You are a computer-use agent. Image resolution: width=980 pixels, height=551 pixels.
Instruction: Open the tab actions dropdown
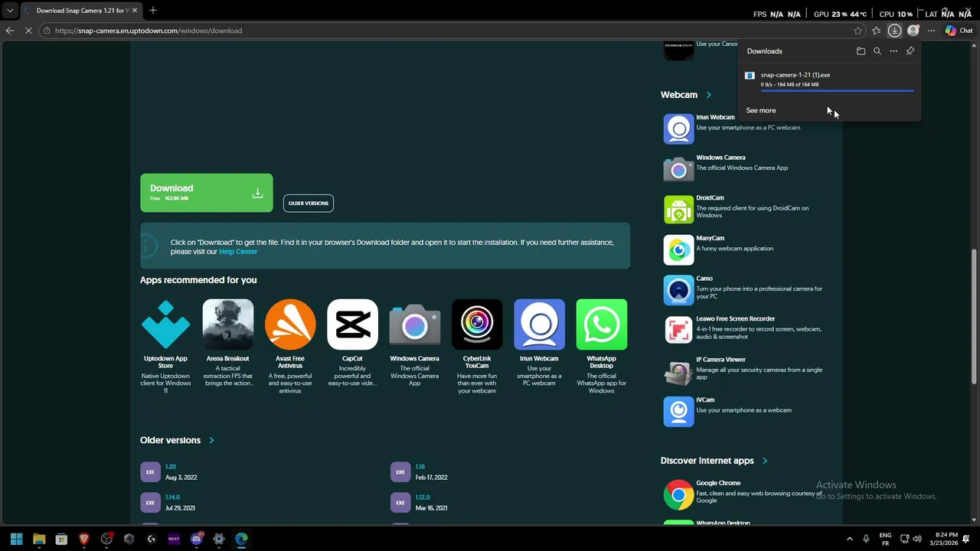10,11
